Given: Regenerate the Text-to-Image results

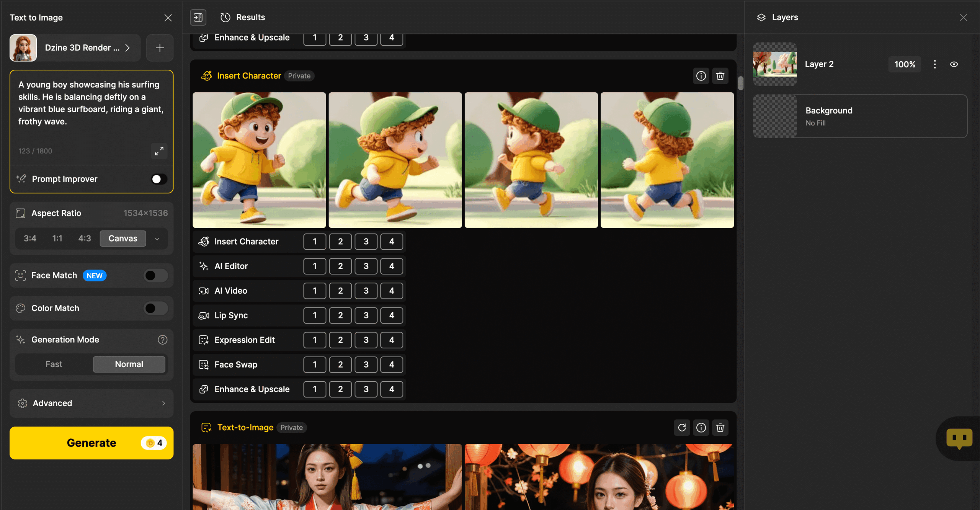Looking at the screenshot, I should coord(682,427).
